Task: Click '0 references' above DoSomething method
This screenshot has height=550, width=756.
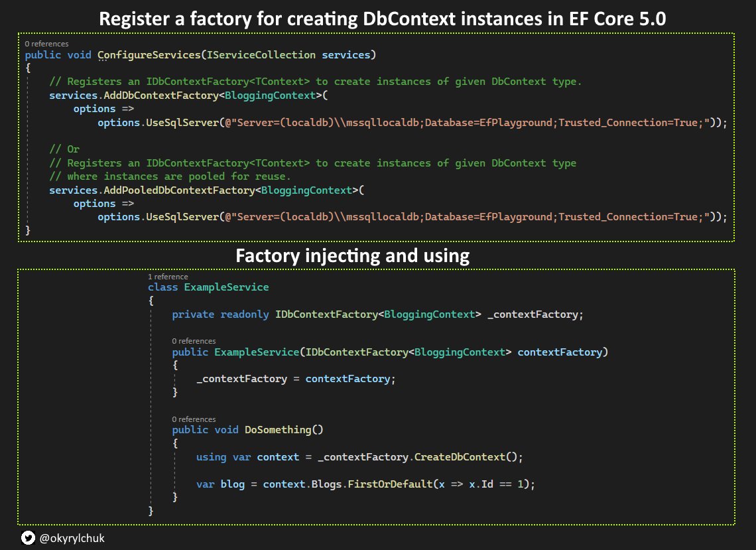Action: (x=194, y=419)
